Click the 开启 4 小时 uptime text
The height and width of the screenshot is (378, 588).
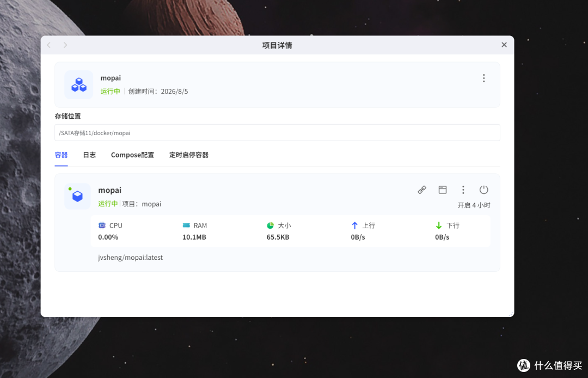point(474,205)
